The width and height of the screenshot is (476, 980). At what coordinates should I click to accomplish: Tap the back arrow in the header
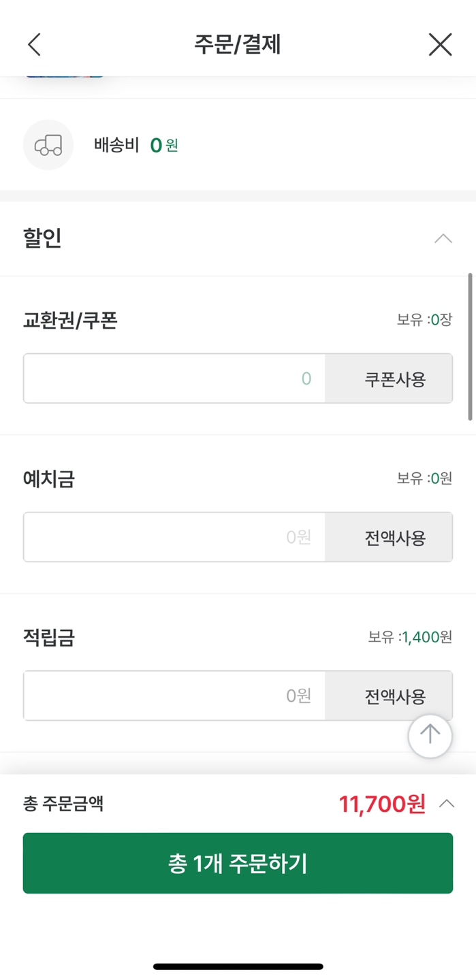click(33, 44)
